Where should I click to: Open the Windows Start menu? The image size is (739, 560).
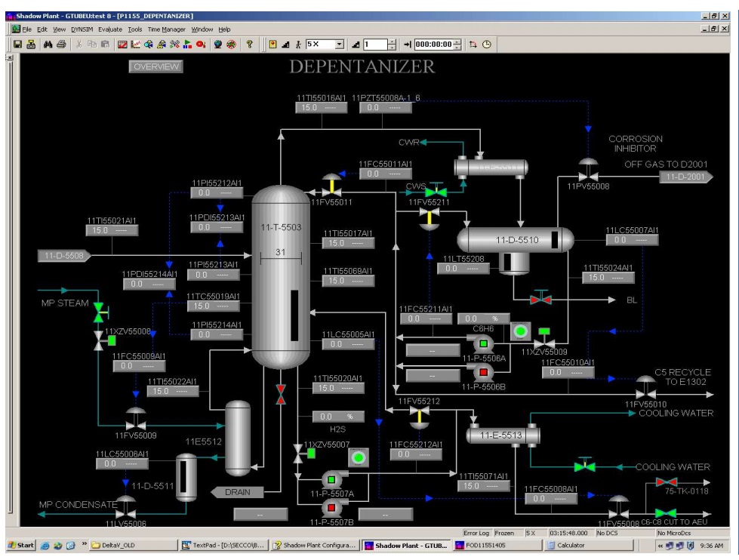[x=20, y=546]
